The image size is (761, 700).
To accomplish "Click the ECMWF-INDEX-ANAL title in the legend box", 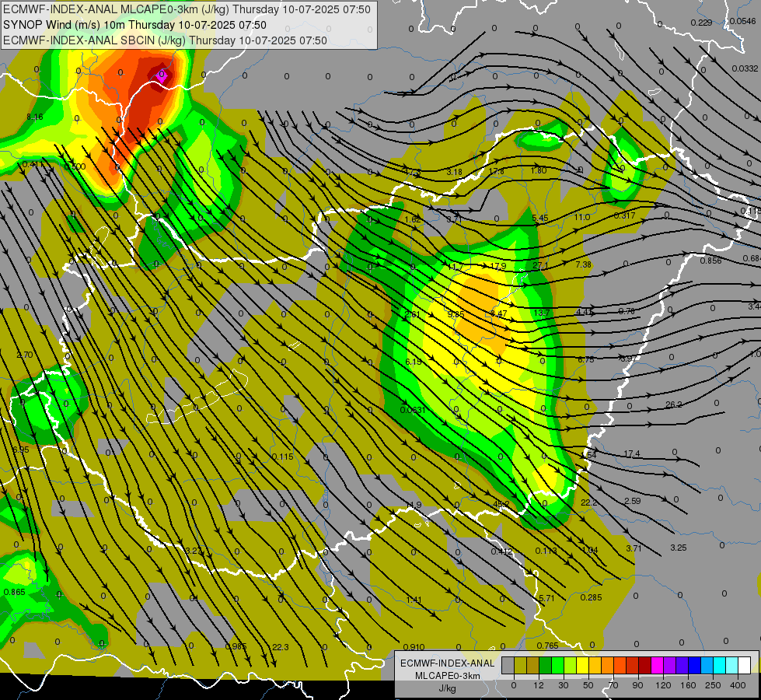I will coord(447,663).
